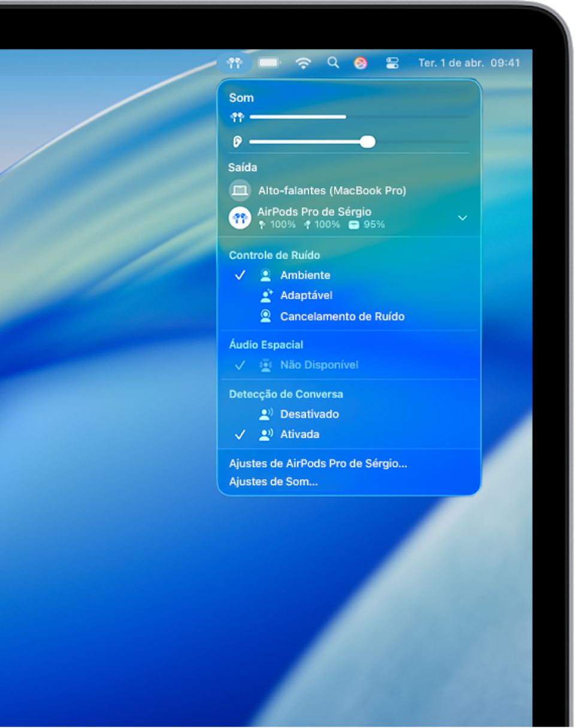The image size is (575, 728).
Task: Click the Desativado speaking person icon
Action: click(266, 414)
